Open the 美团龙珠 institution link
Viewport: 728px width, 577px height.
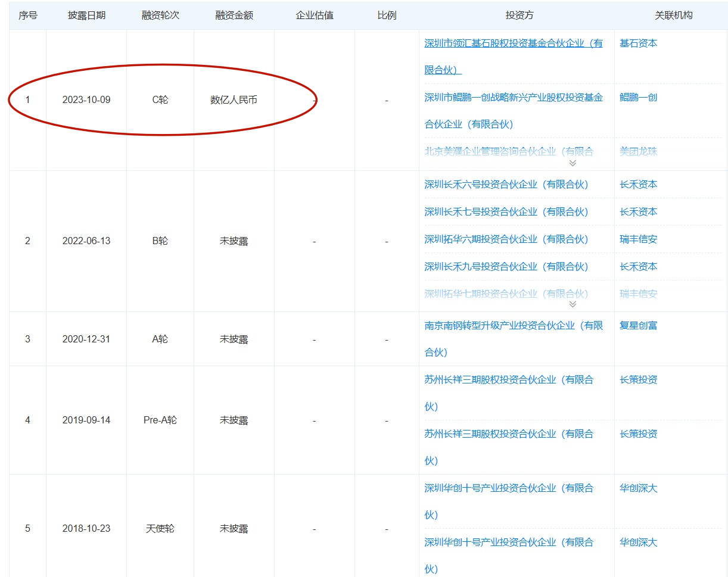click(x=639, y=152)
